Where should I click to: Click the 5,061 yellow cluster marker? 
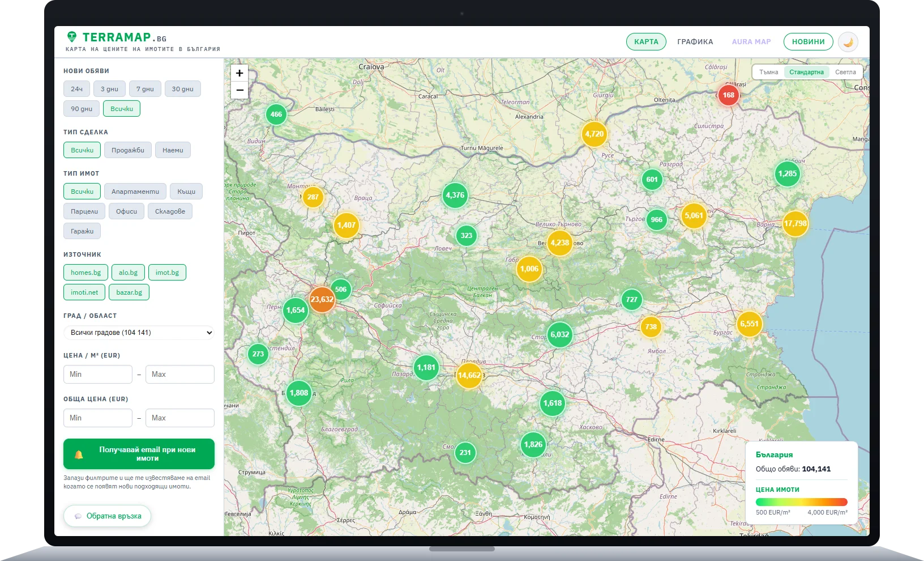[x=694, y=215]
